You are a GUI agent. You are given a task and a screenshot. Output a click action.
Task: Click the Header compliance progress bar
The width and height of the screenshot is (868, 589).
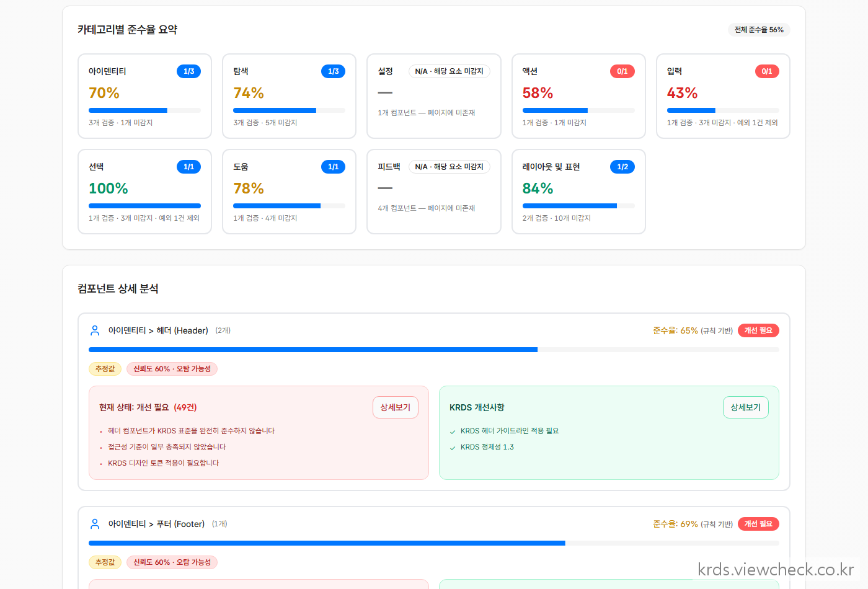[x=434, y=350]
